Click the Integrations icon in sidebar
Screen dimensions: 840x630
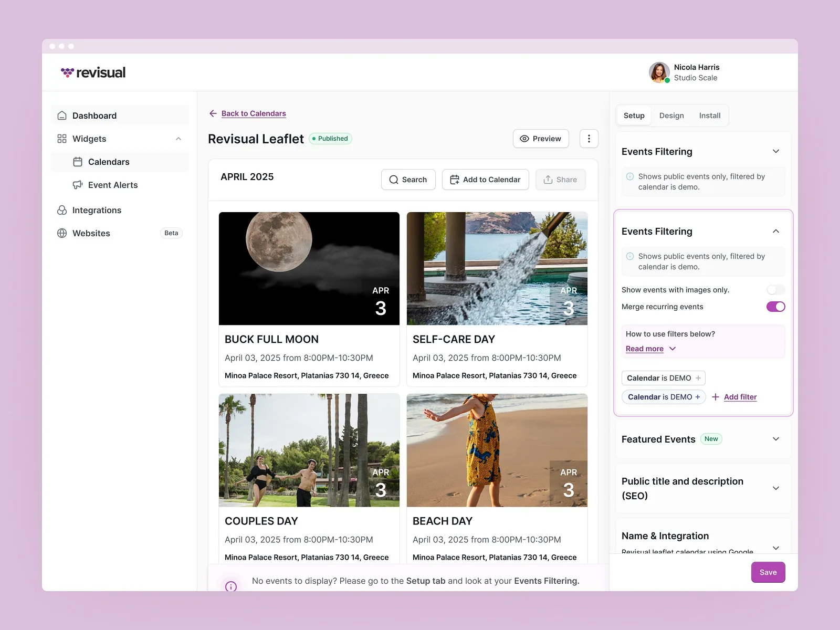point(62,210)
